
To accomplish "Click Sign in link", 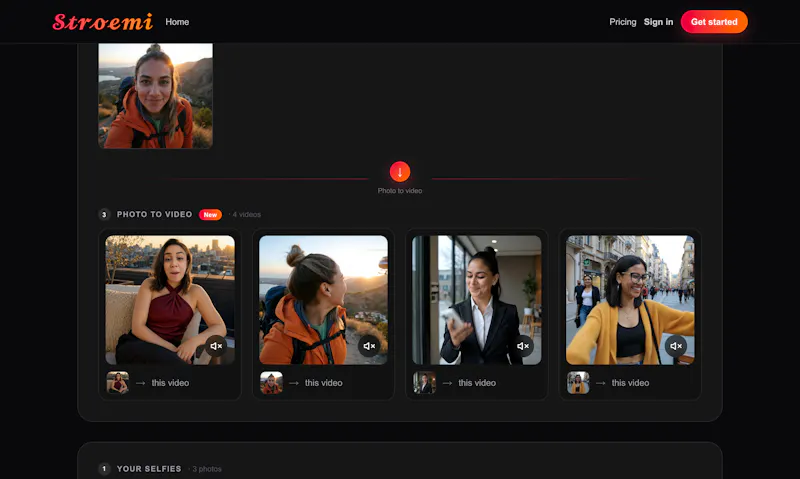I will pos(658,22).
